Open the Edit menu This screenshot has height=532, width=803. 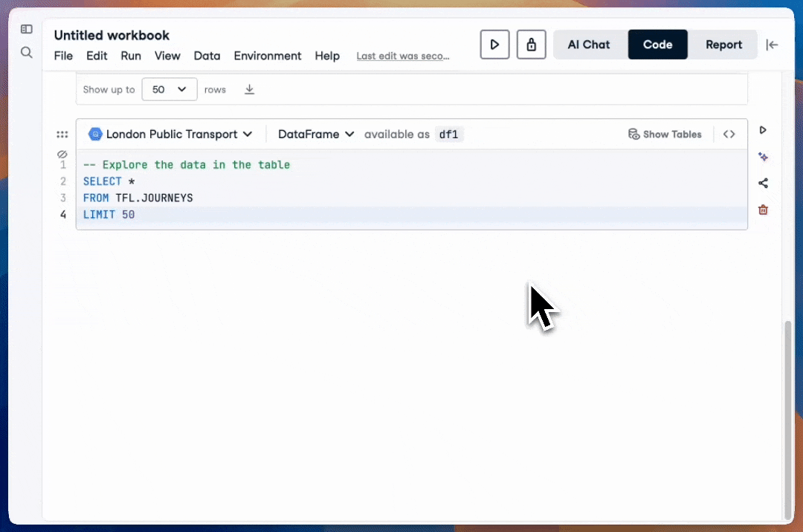point(97,56)
